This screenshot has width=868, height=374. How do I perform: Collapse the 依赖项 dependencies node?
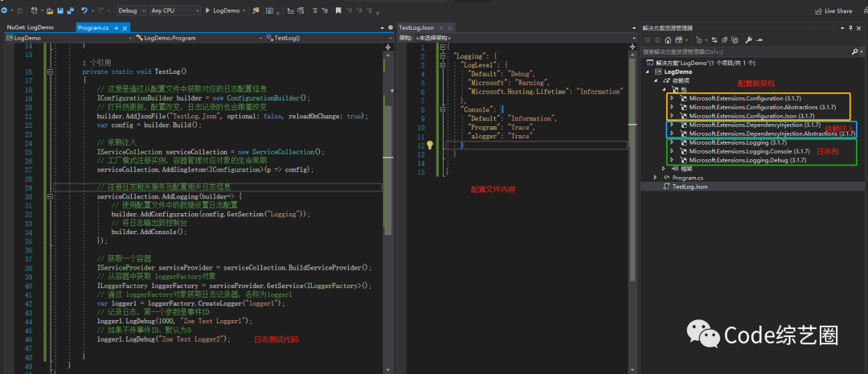click(656, 80)
